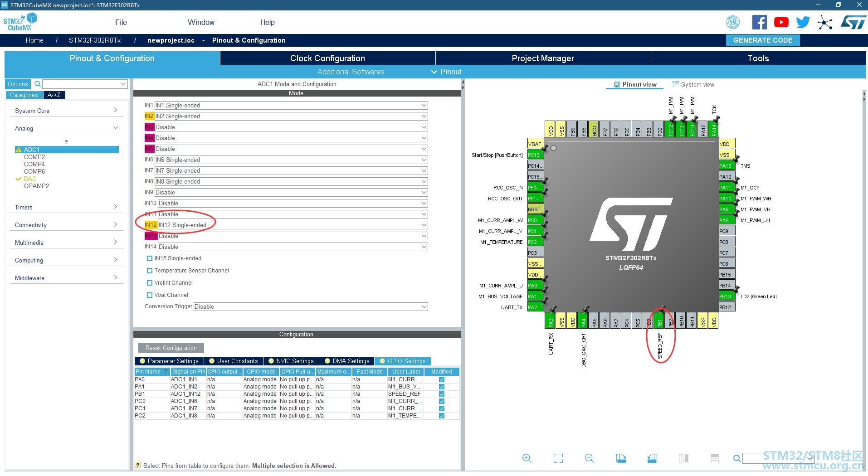Open ST's Facebook page
The image size is (868, 476).
759,22
